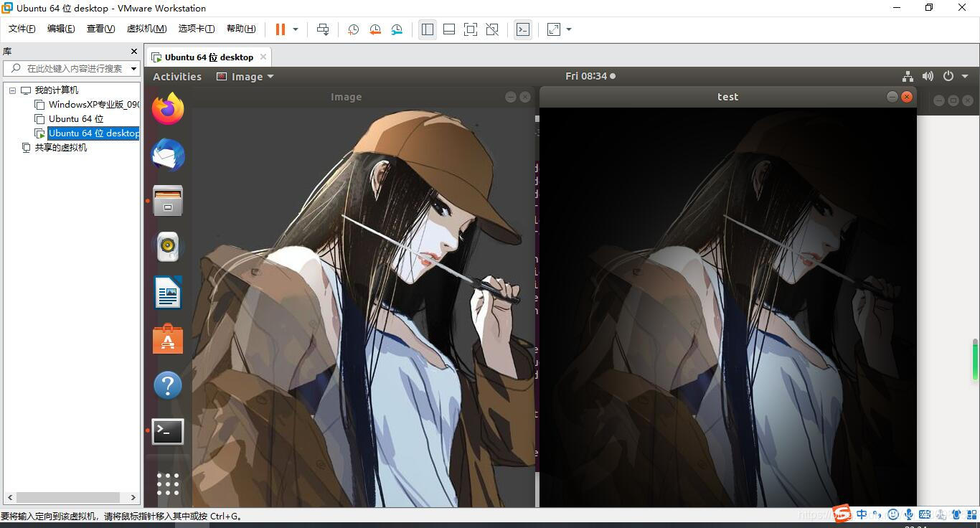Viewport: 980px width, 528px height.
Task: Click the test window title bar
Action: (727, 97)
